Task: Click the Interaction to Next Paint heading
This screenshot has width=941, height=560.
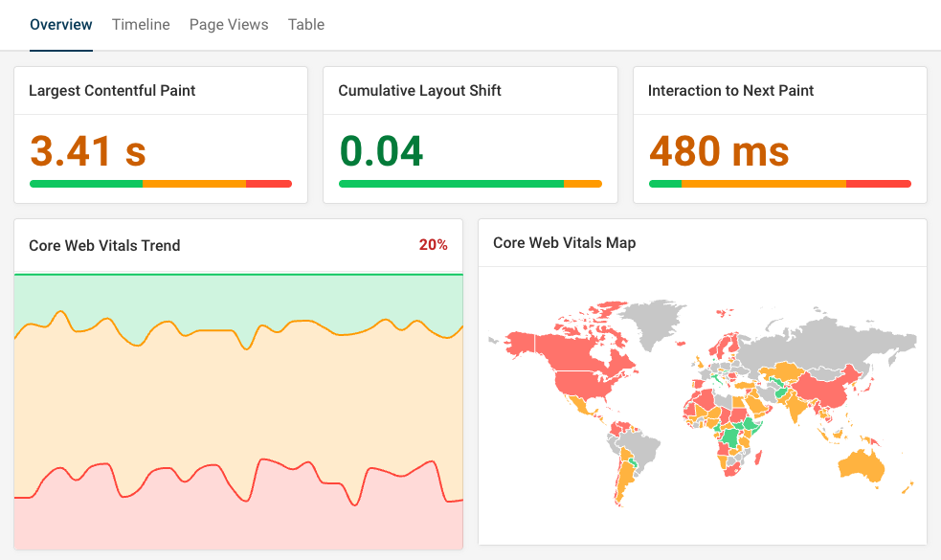Action: [730, 91]
